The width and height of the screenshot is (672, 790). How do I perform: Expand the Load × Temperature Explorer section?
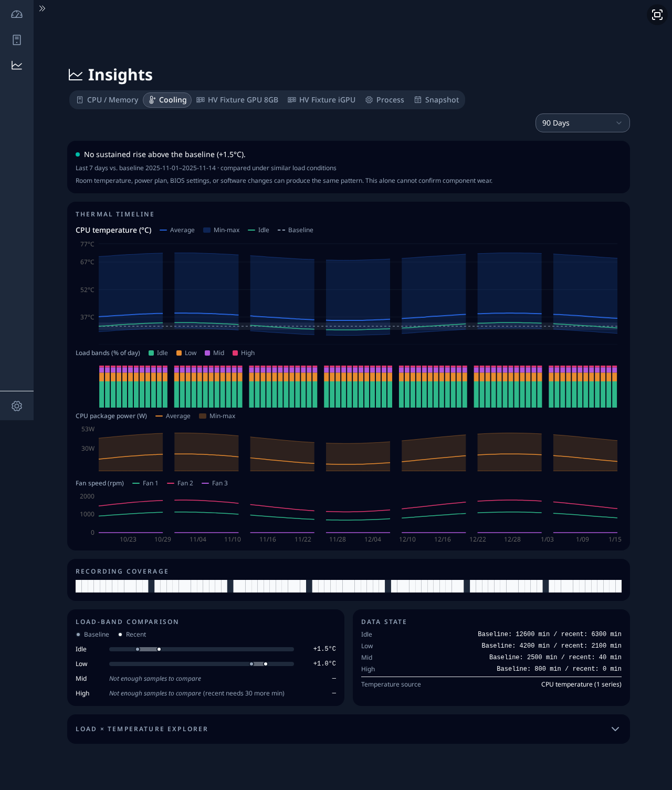click(349, 729)
